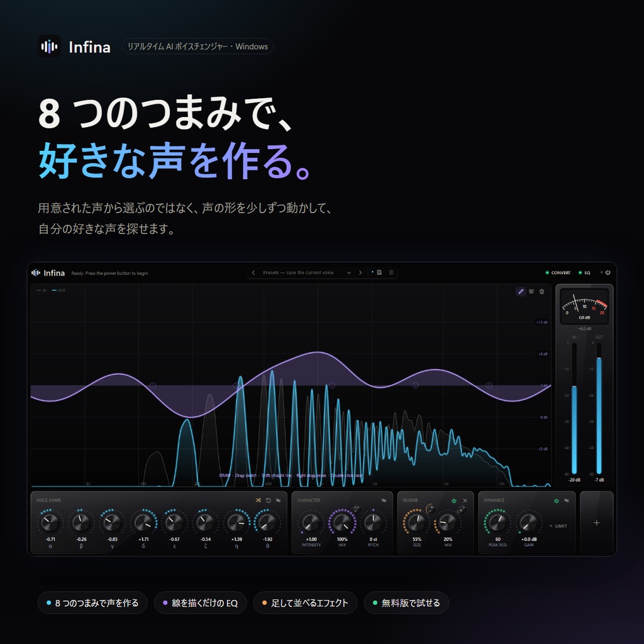This screenshot has width=644, height=644.
Task: Click the 'リアルタイム AI ボイスチェンジャー' badge
Action: [x=197, y=47]
